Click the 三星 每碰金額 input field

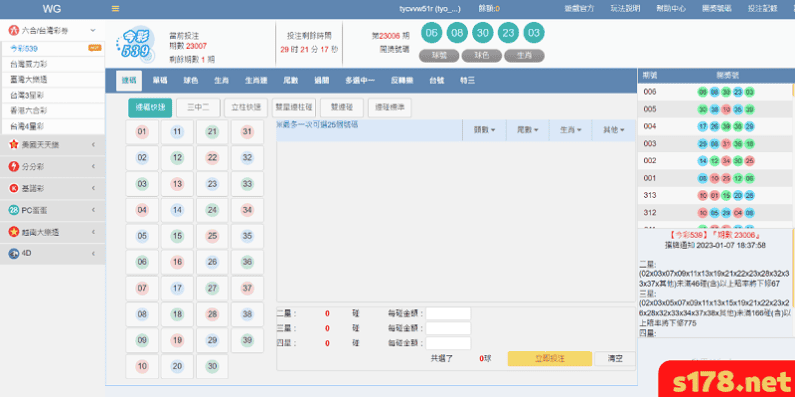(448, 329)
